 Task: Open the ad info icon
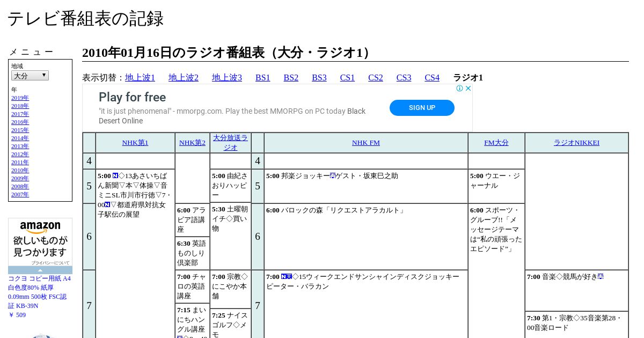coord(460,89)
